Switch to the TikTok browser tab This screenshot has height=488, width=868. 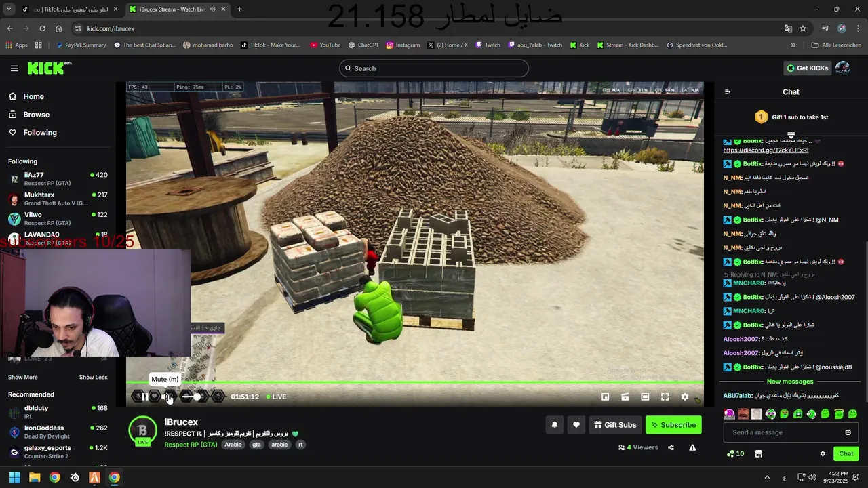coord(69,9)
